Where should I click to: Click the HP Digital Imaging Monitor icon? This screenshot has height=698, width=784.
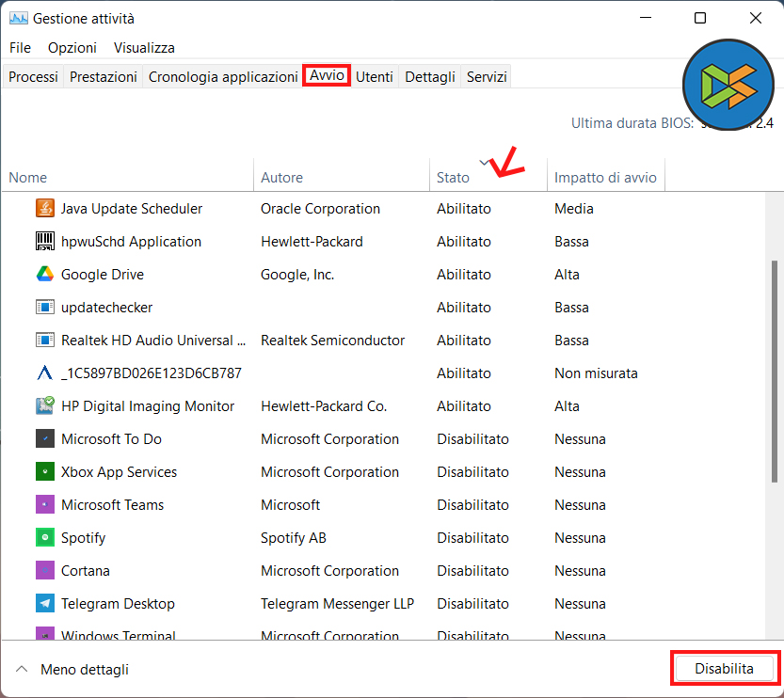45,406
